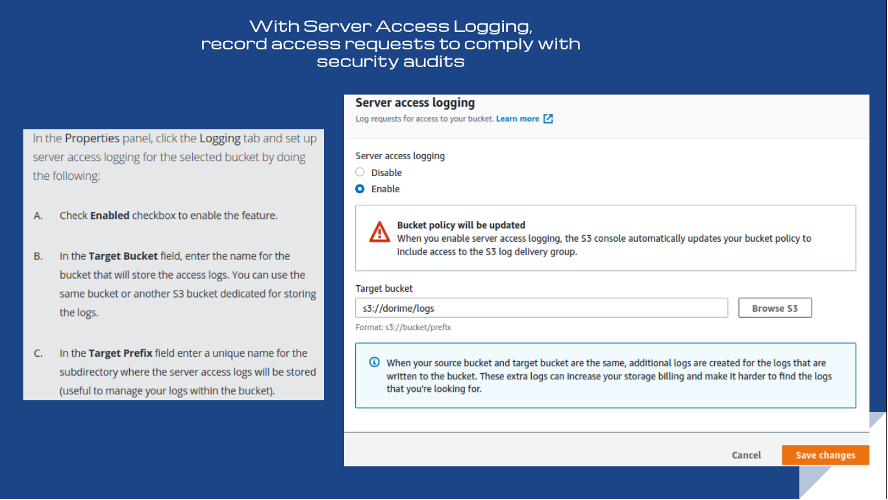Screen dimensions: 888x500
Task: Click the Learn more link
Action: 517,119
